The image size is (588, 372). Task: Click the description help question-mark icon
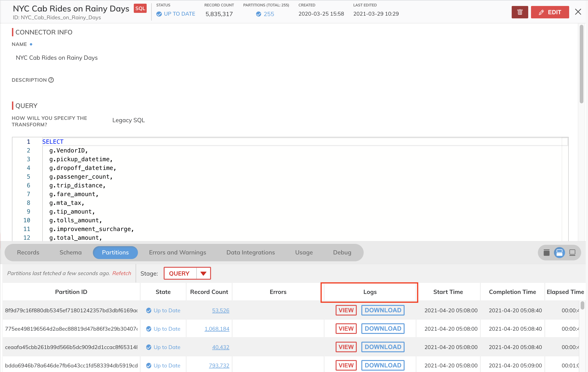pos(51,80)
